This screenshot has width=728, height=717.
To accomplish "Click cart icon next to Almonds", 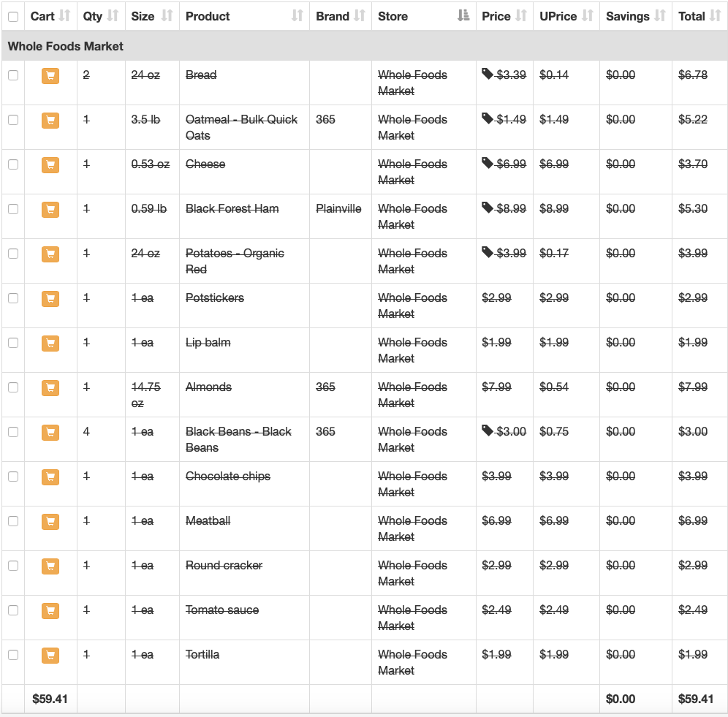I will pos(50,388).
